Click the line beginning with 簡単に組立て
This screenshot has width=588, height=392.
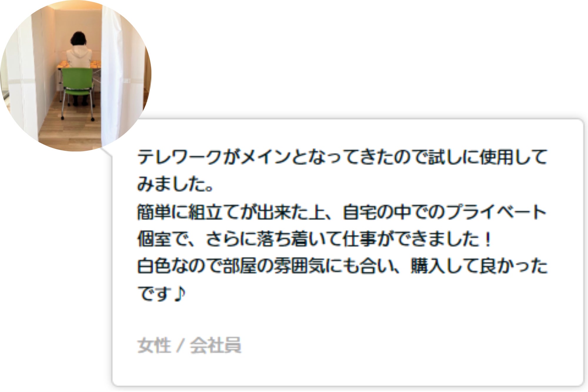tap(342, 212)
